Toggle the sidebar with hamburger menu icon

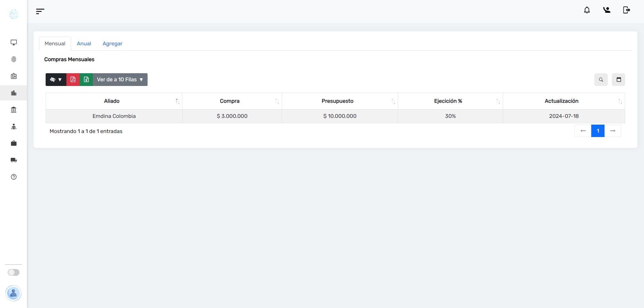tap(40, 11)
